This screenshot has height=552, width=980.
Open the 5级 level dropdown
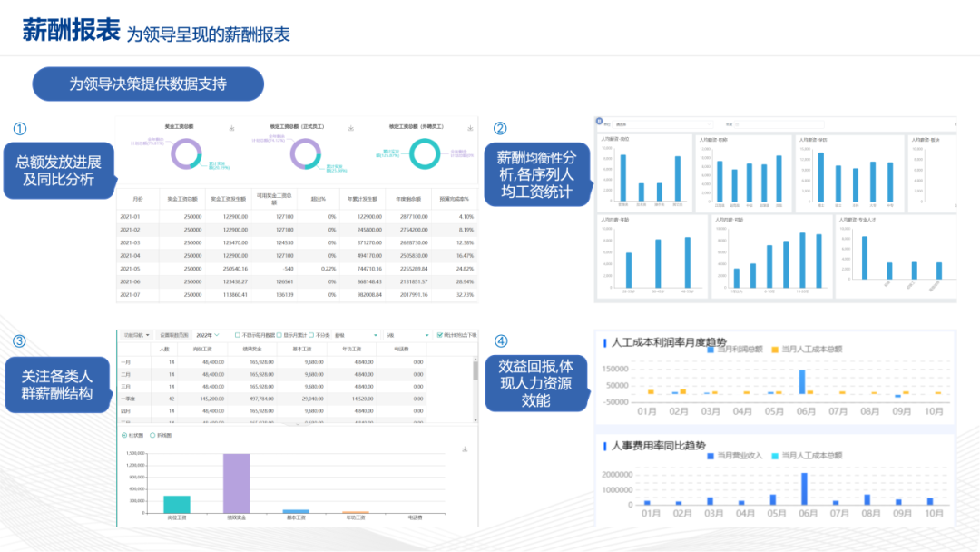point(407,335)
